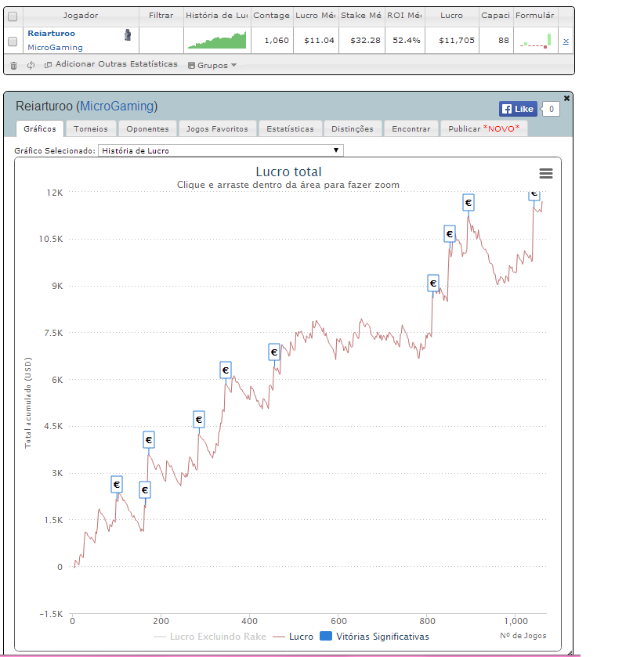The image size is (644, 657).
Task: Switch to the Jogos Favoritos tab
Action: pos(217,128)
